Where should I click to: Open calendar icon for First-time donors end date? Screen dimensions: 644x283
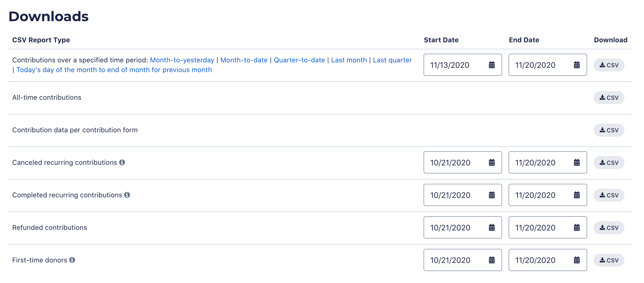click(577, 260)
